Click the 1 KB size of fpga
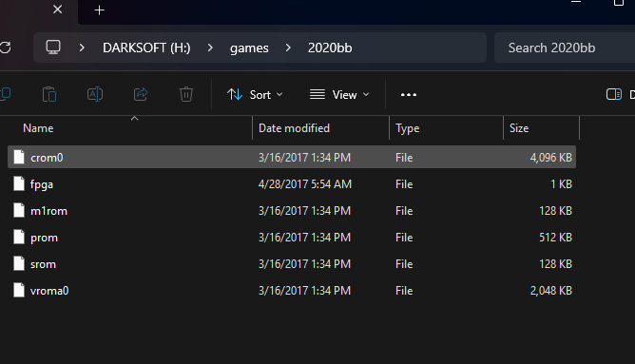635x364 pixels. [x=561, y=183]
